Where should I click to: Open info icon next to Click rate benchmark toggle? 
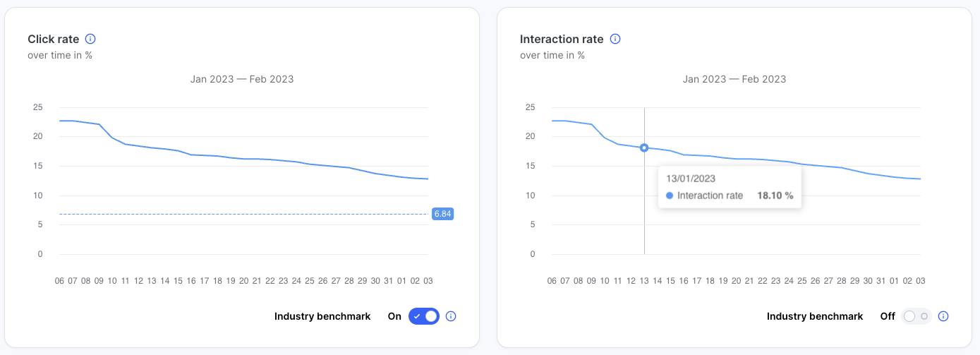click(x=451, y=316)
